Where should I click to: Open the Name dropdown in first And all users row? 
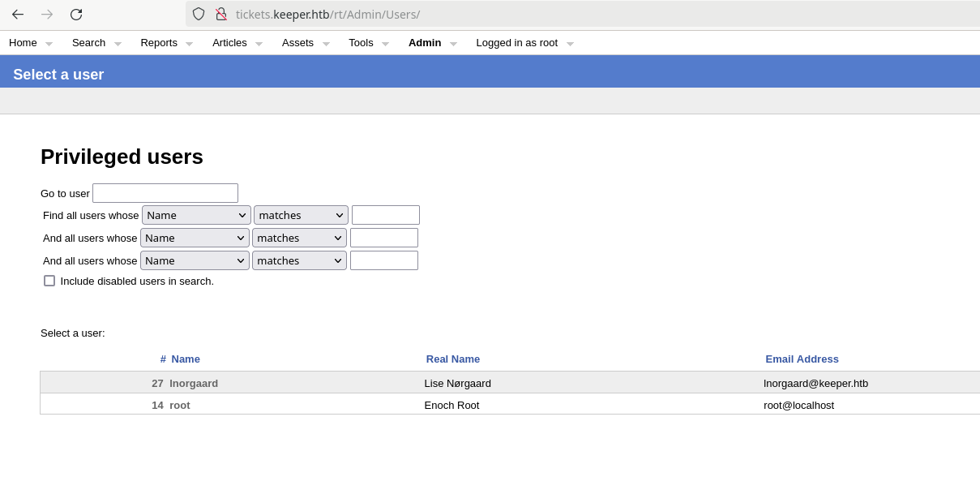195,238
